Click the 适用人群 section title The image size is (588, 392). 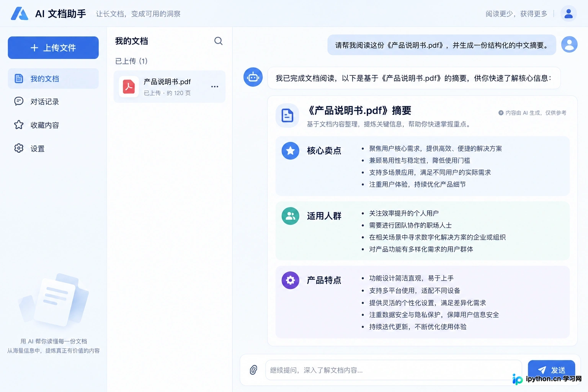pos(324,216)
